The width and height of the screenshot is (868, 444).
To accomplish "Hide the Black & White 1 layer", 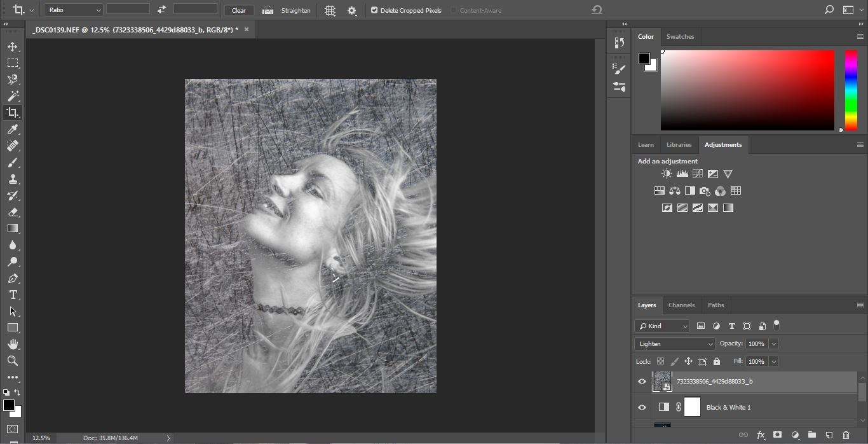I will pos(642,407).
